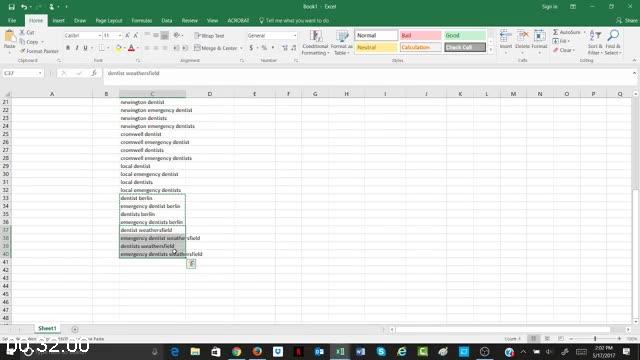The height and width of the screenshot is (360, 640).
Task: Apply the Bad cell style
Action: point(420,36)
